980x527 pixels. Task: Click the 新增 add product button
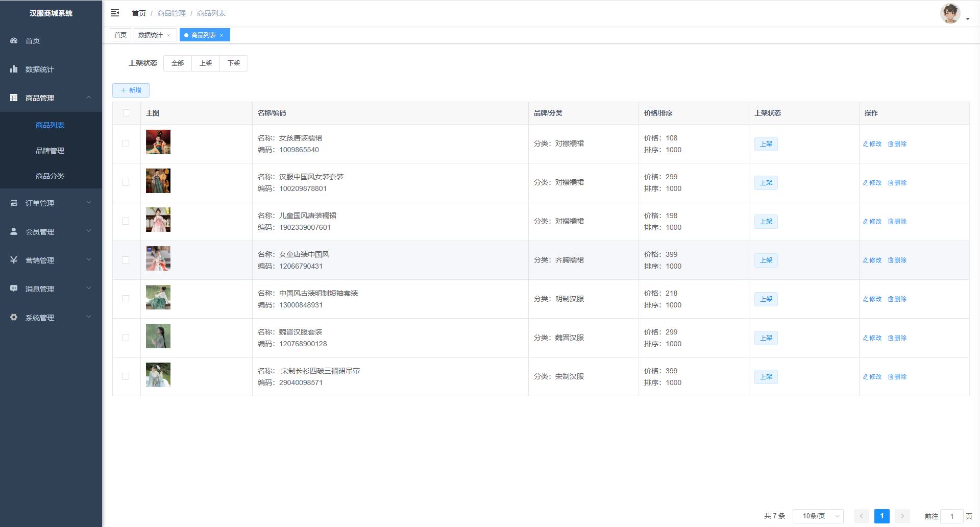pos(131,90)
